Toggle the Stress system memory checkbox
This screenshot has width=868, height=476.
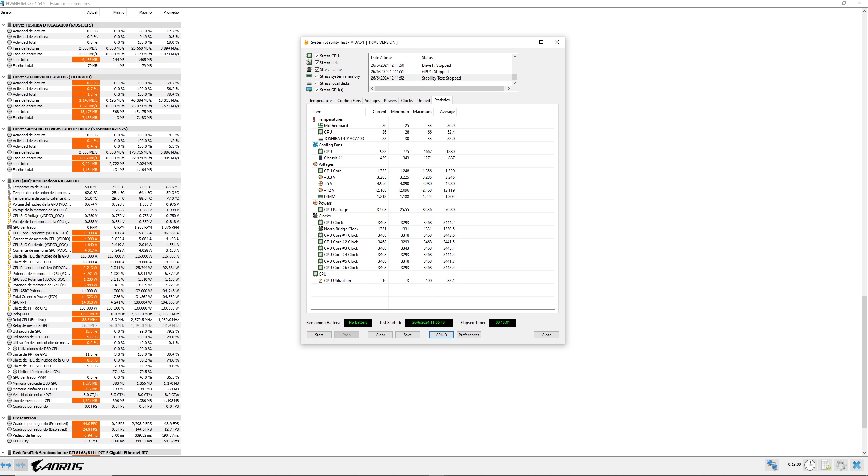[x=317, y=76]
